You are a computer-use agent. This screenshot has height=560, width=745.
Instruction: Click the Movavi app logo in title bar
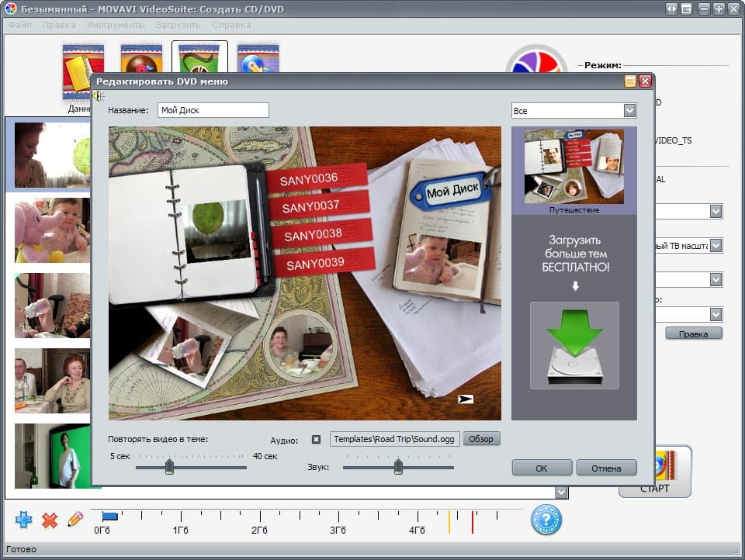tap(10, 9)
